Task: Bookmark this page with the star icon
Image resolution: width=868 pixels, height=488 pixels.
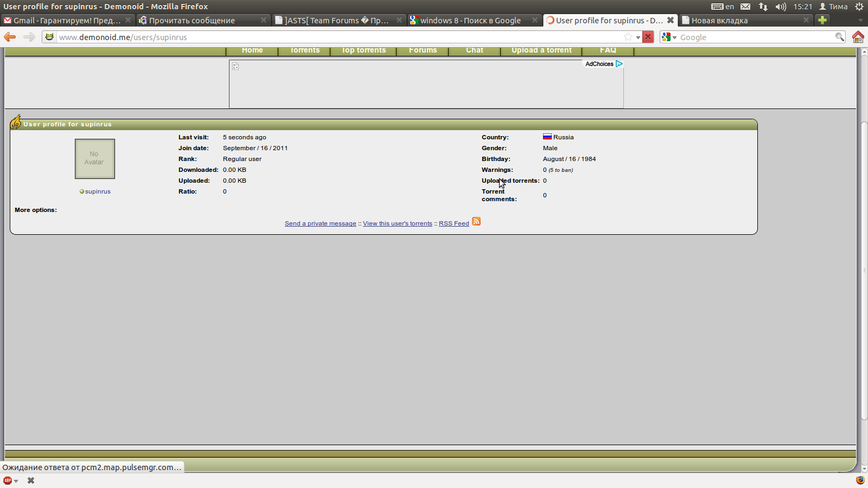Action: tap(628, 37)
